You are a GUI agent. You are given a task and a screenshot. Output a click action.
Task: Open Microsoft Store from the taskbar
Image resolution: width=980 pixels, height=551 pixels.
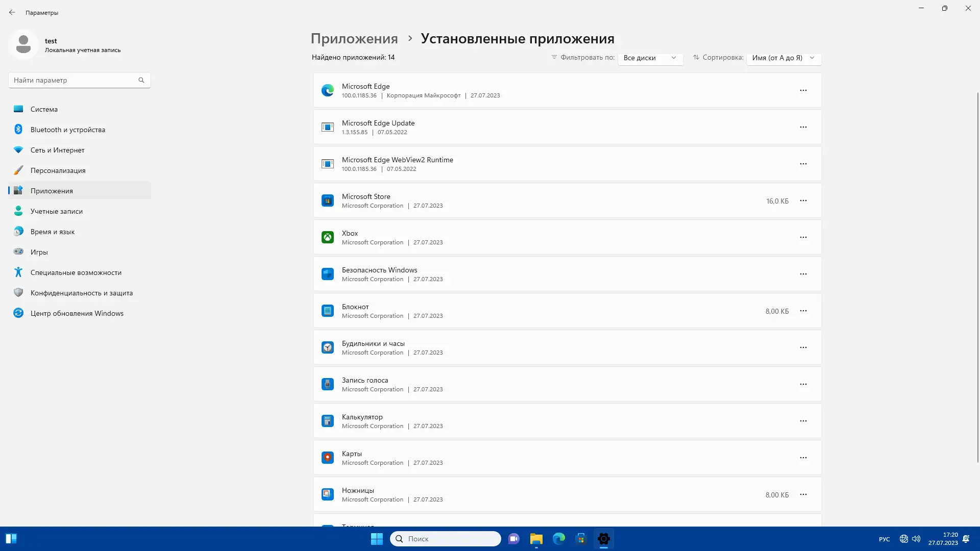(x=581, y=538)
